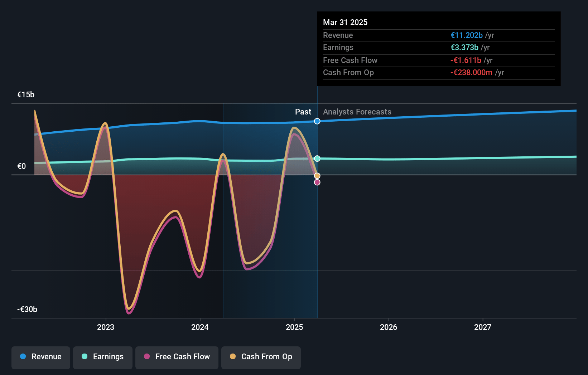Click the 2023 x-axis label
This screenshot has width=588, height=375.
tap(106, 327)
